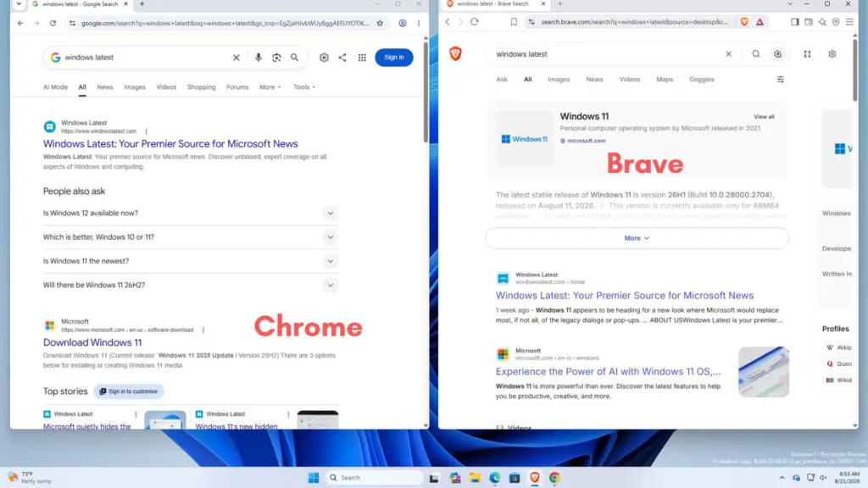Screen dimensions: 868x488
Task: Launch Chrome from taskbar
Action: click(x=554, y=478)
